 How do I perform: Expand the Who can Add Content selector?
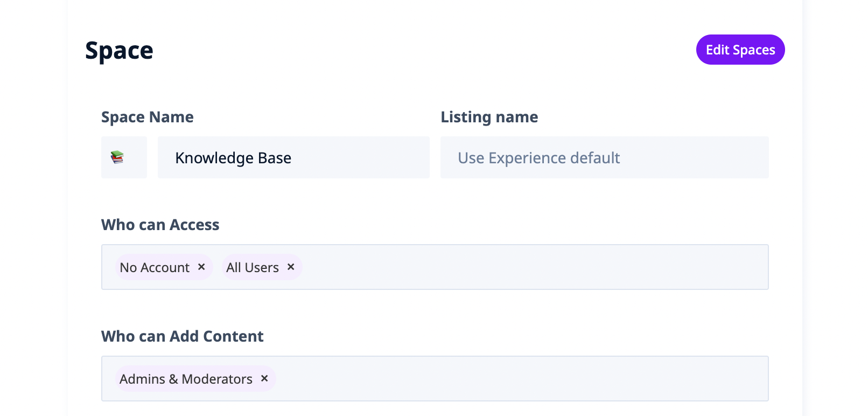click(517, 379)
